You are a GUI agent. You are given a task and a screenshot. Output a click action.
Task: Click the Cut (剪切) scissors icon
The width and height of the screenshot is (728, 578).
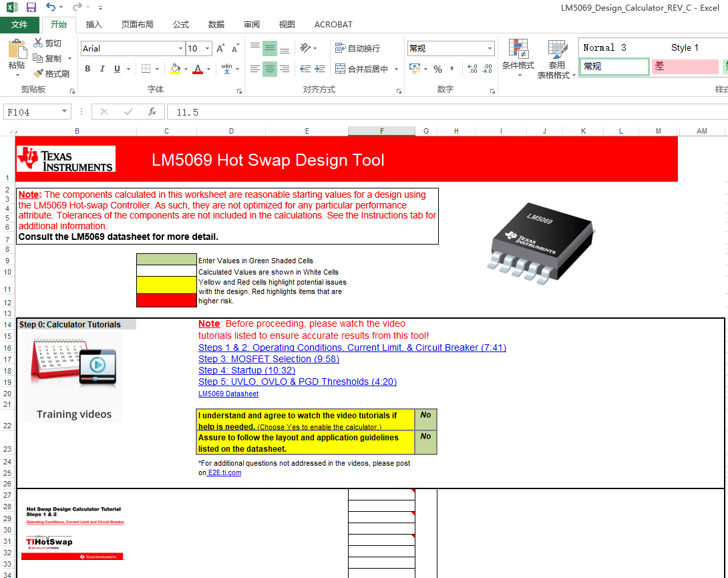pyautogui.click(x=39, y=42)
